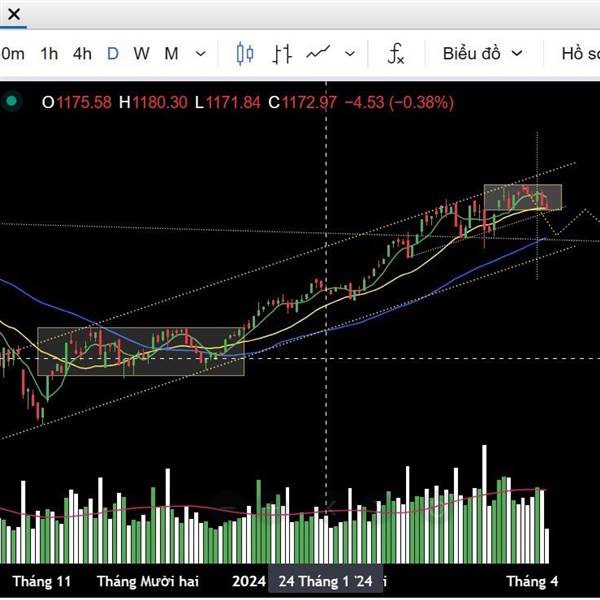Click the close price value C1172.97

pos(302,103)
